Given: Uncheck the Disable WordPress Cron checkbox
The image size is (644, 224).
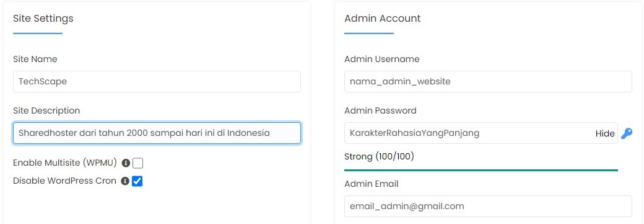Looking at the screenshot, I should pos(137,181).
